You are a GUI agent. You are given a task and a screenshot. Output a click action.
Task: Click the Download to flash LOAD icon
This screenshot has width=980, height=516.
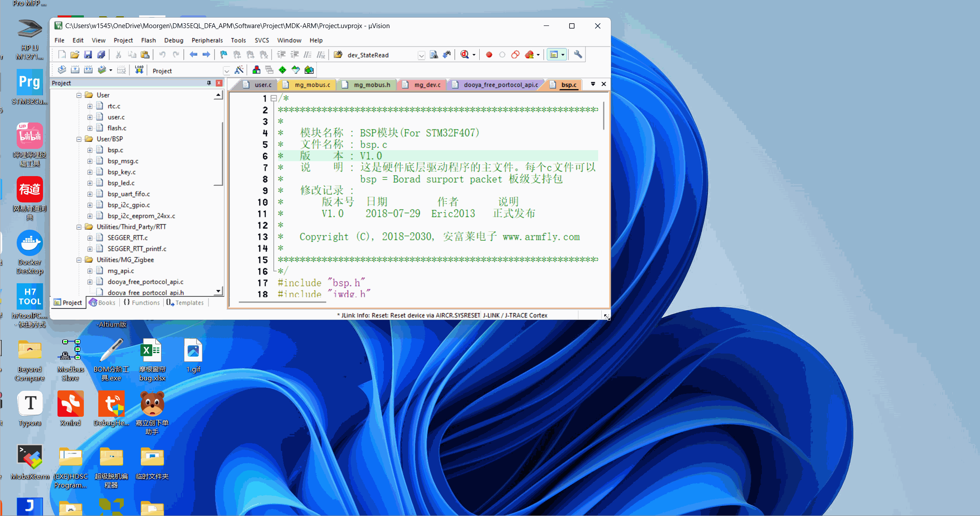[139, 70]
